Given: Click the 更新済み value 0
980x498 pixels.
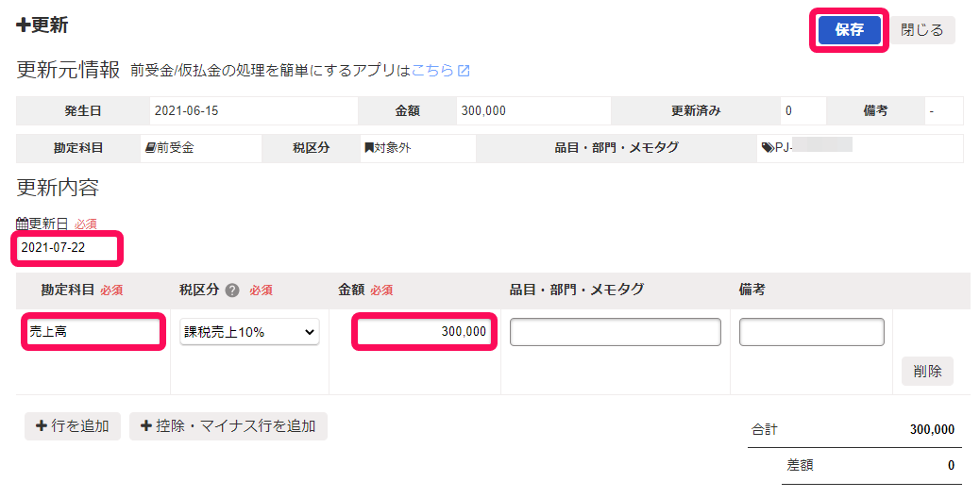Looking at the screenshot, I should 788,111.
